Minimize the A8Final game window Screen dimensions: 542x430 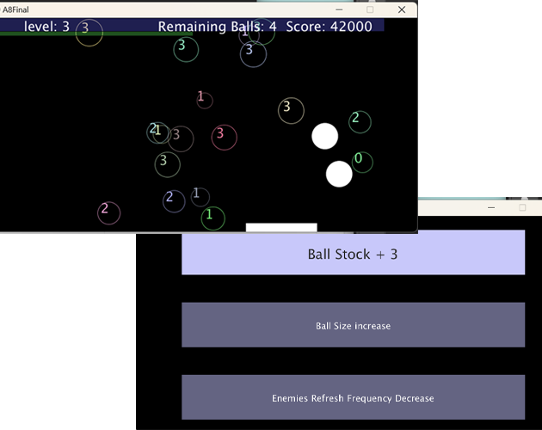tap(339, 10)
